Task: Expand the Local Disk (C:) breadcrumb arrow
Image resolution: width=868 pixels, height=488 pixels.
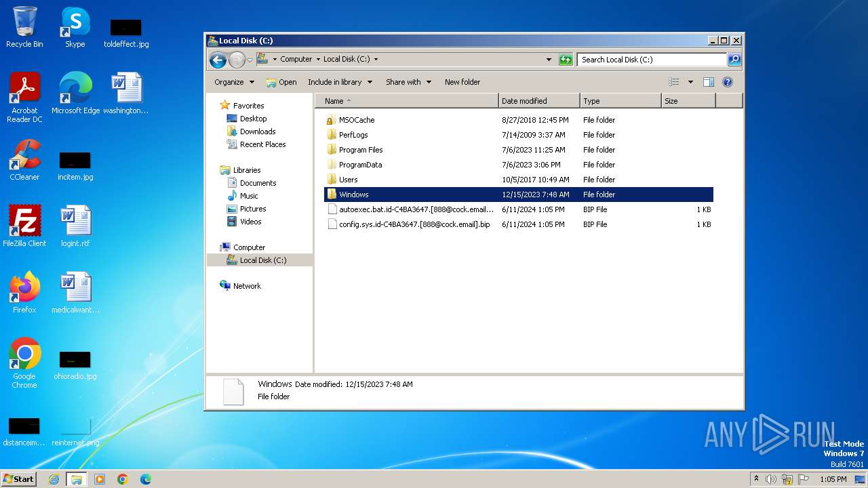Action: coord(376,60)
